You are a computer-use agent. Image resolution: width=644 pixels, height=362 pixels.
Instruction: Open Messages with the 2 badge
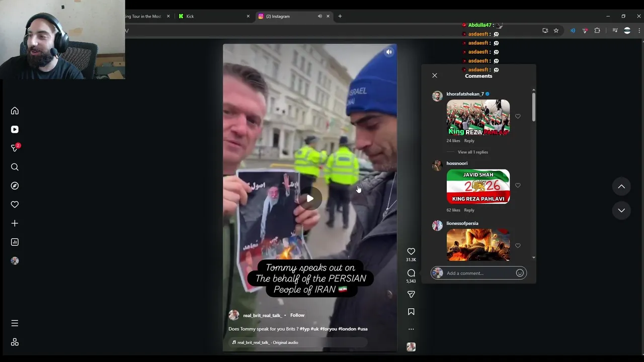click(x=15, y=148)
